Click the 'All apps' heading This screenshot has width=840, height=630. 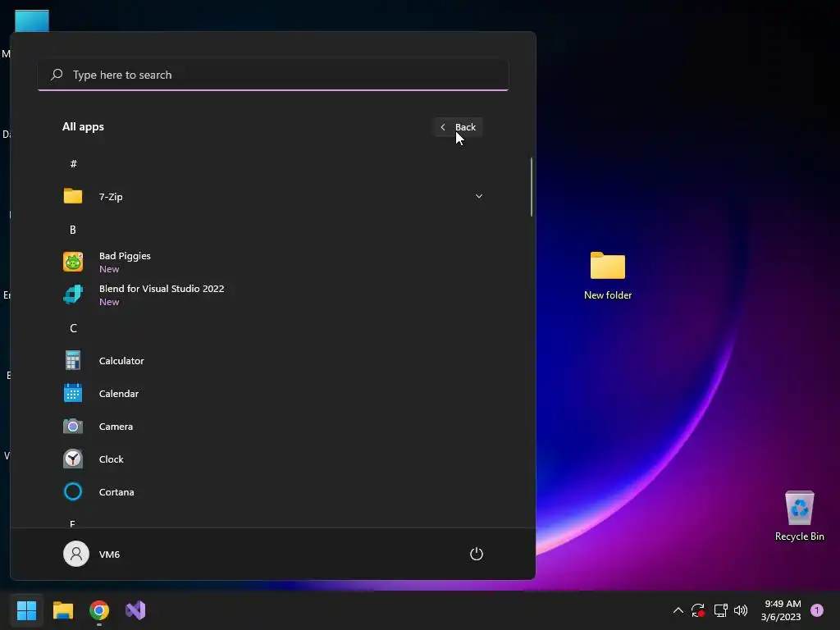(83, 127)
